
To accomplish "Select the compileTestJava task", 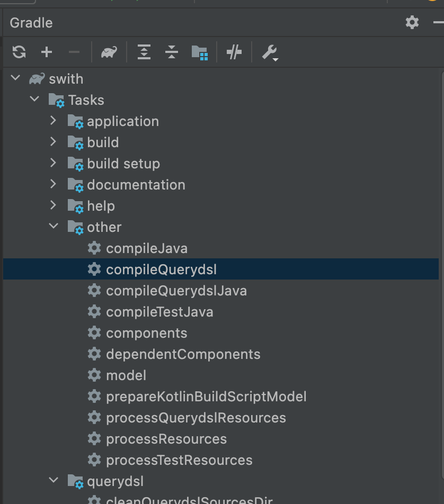I will (x=221, y=312).
